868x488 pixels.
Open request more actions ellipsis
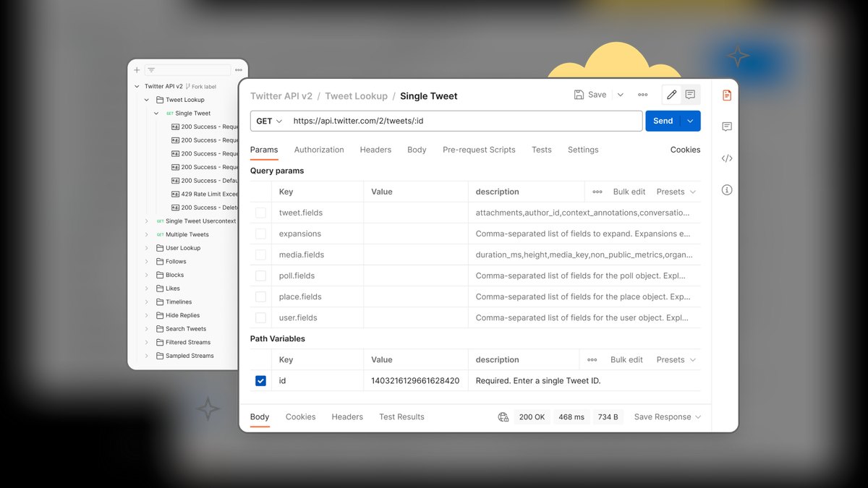click(642, 95)
